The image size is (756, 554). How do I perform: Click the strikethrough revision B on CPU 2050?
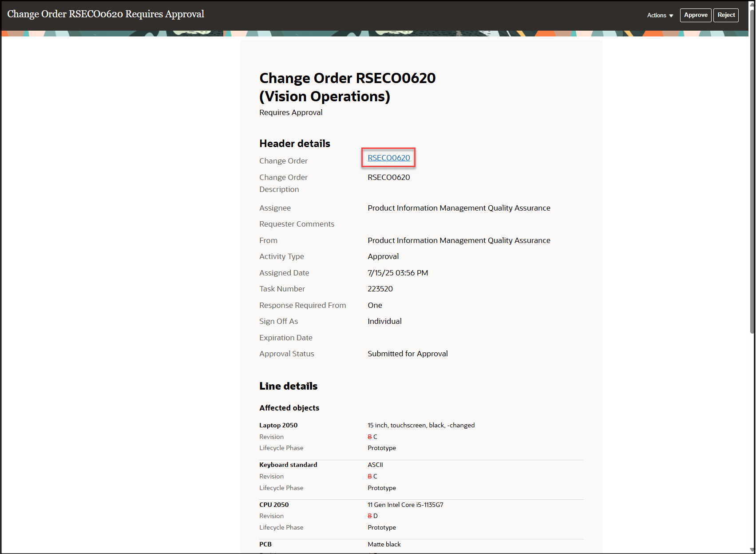[x=369, y=516]
